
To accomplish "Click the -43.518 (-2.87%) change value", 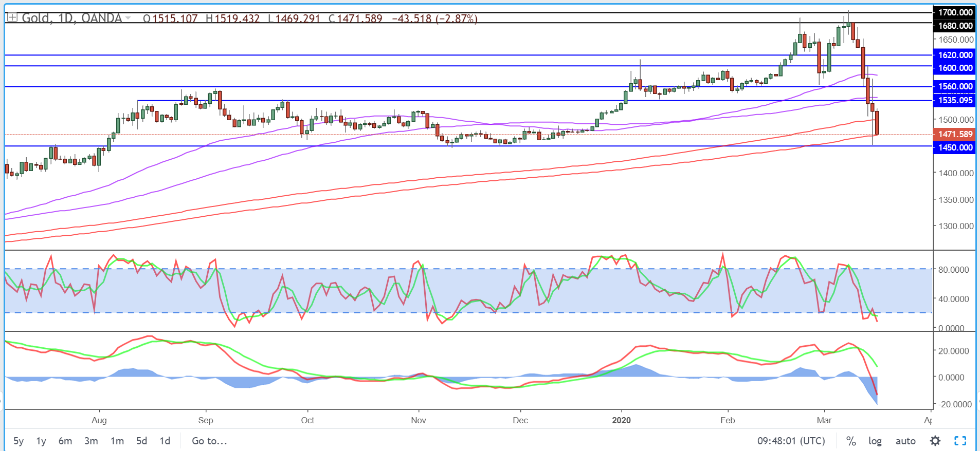I will pyautogui.click(x=434, y=18).
